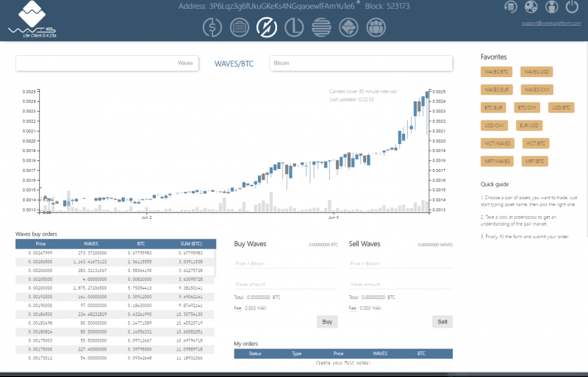Click the Buy button
Screen dimensions: 588x377
tap(327, 322)
